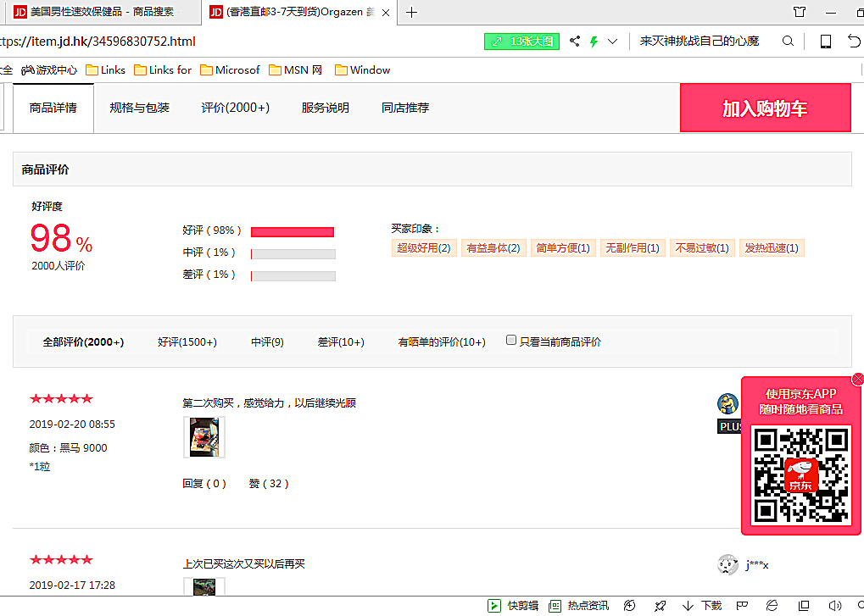Open 热点资讯 news in status bar
Viewport: 864px width, 616px height.
coord(578,606)
